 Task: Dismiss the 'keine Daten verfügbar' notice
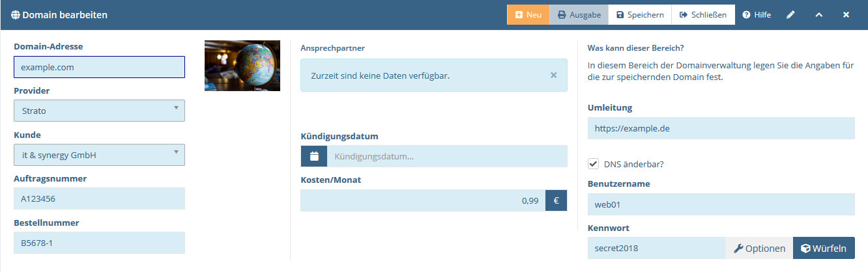pos(553,75)
